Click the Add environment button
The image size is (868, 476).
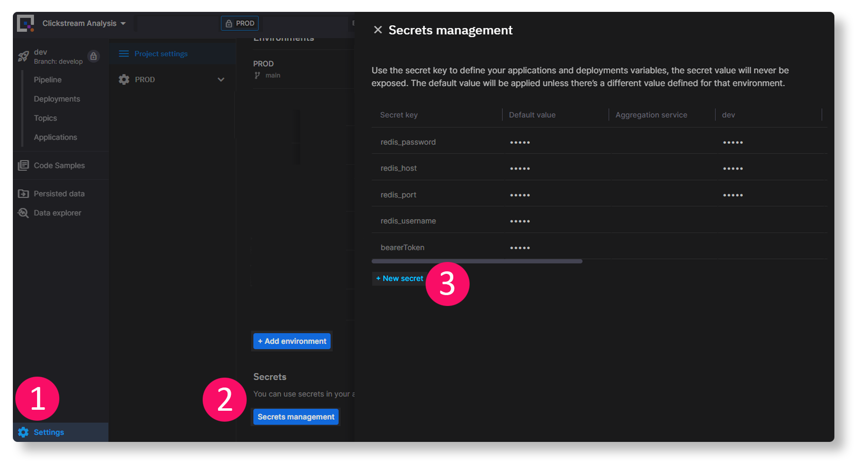[x=292, y=342]
